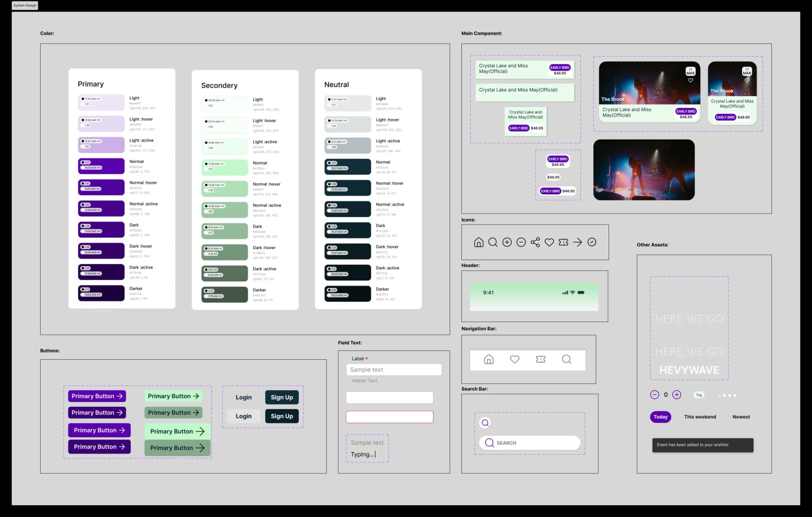
Task: Click the Tag chip
Action: click(699, 395)
